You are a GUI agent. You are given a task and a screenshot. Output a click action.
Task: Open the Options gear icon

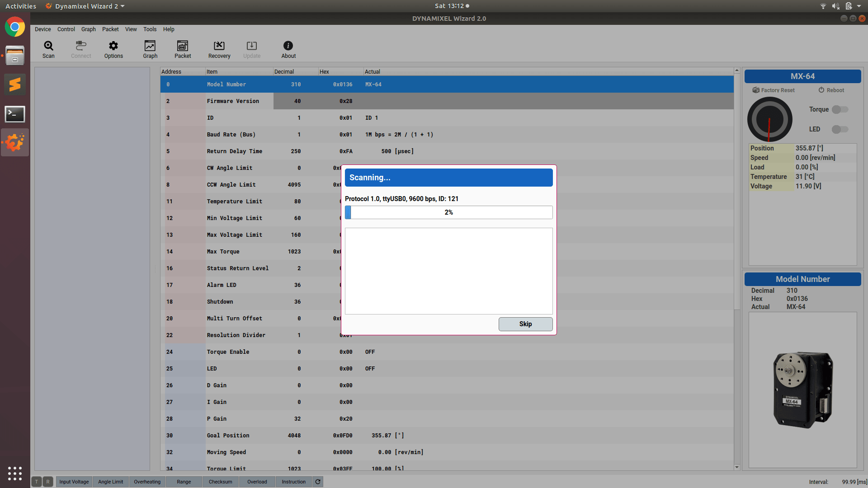point(113,46)
